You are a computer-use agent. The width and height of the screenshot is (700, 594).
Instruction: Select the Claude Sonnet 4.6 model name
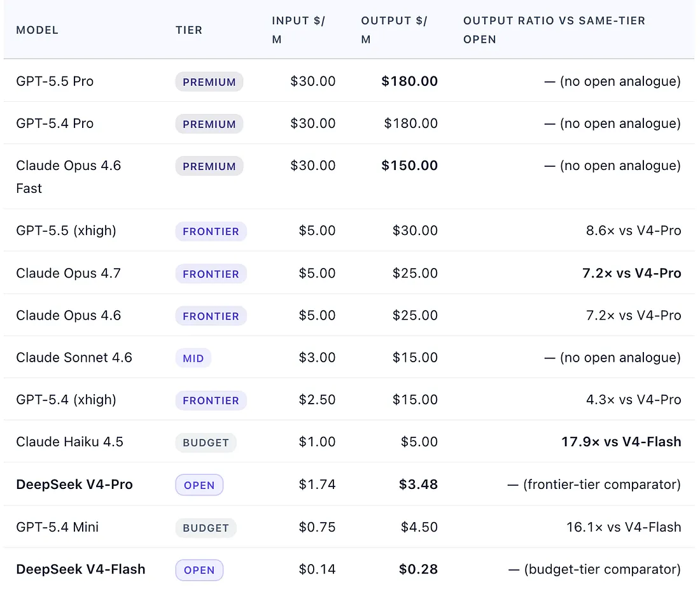tap(74, 357)
